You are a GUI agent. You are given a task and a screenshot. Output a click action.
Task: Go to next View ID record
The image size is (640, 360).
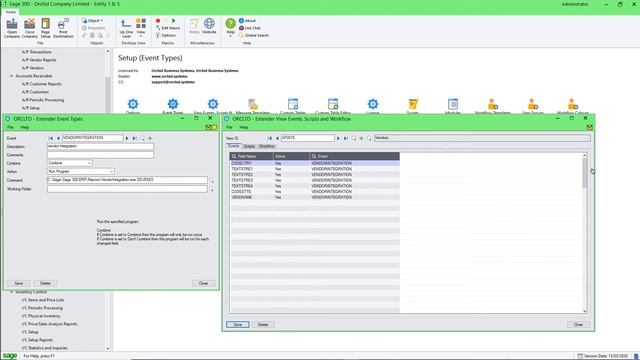338,138
